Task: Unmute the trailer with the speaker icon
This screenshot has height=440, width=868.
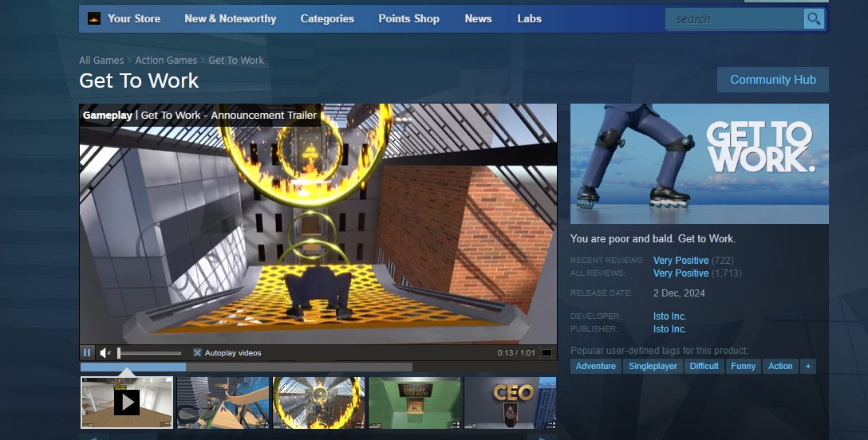Action: (105, 352)
